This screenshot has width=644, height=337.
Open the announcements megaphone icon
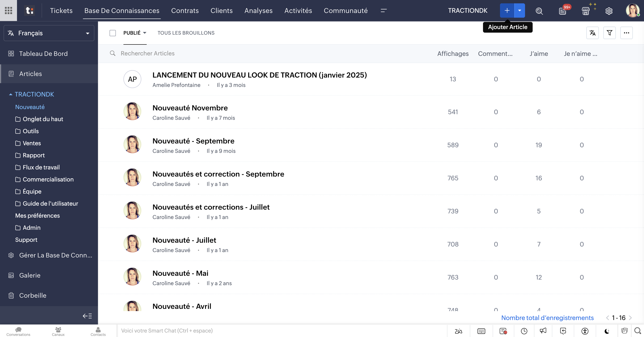click(543, 331)
